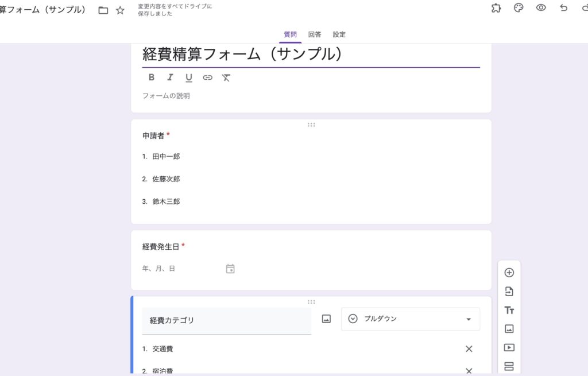Click the calendar icon for 経費発生日
Screen dimensions: 588x376
pyautogui.click(x=230, y=269)
